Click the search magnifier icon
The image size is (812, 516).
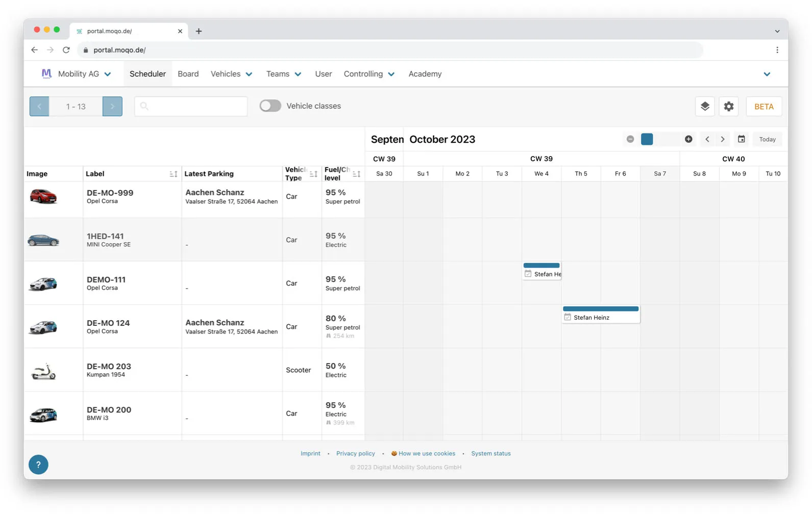pyautogui.click(x=144, y=106)
